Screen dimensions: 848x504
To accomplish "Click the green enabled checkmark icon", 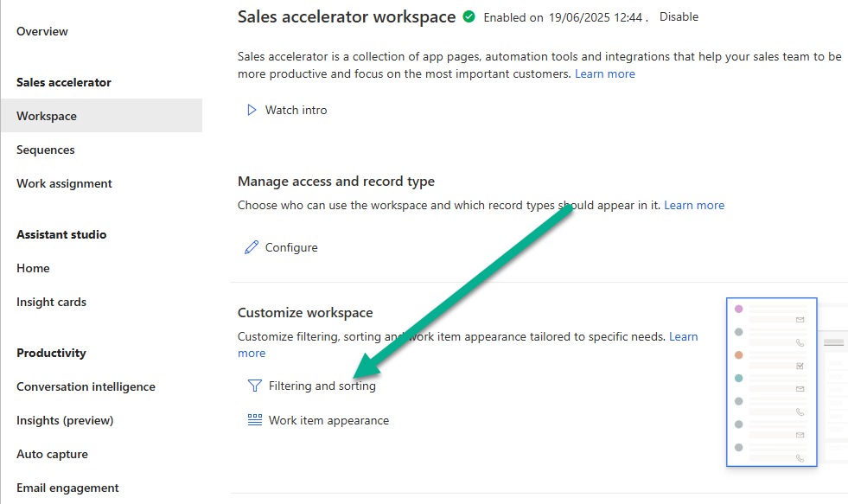I will (x=469, y=17).
